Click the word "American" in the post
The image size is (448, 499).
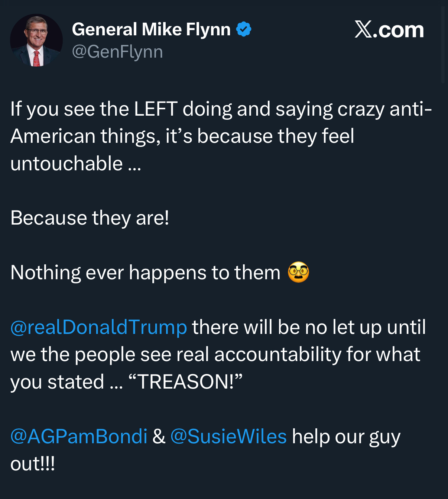[x=52, y=136]
